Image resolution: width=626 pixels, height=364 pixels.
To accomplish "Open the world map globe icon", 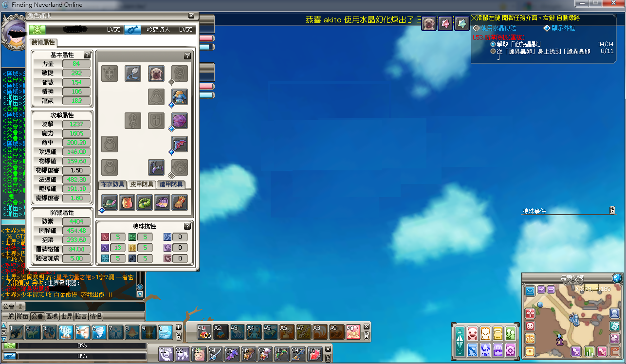I will [x=618, y=278].
